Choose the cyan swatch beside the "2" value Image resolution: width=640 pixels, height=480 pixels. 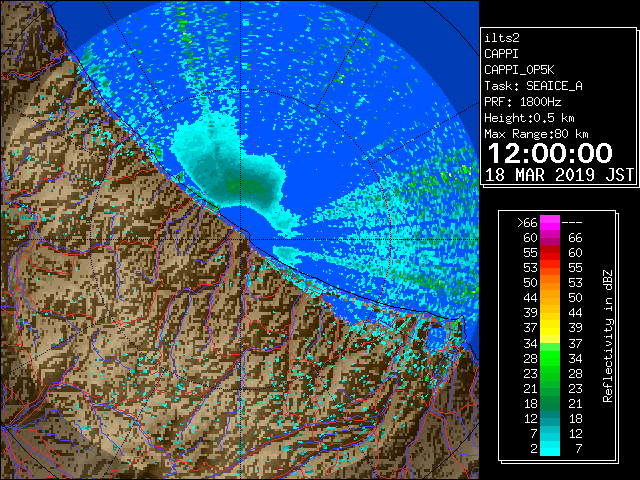click(x=550, y=448)
